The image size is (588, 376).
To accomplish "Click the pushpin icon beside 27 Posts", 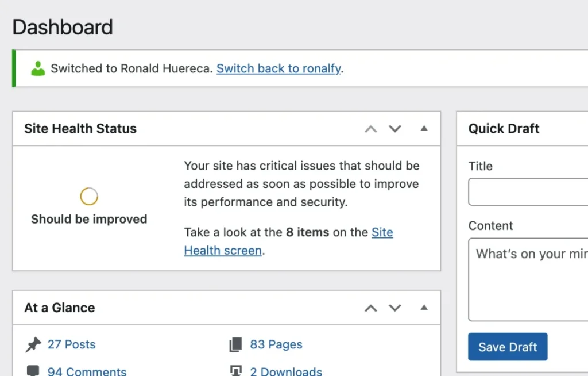I will [x=33, y=344].
